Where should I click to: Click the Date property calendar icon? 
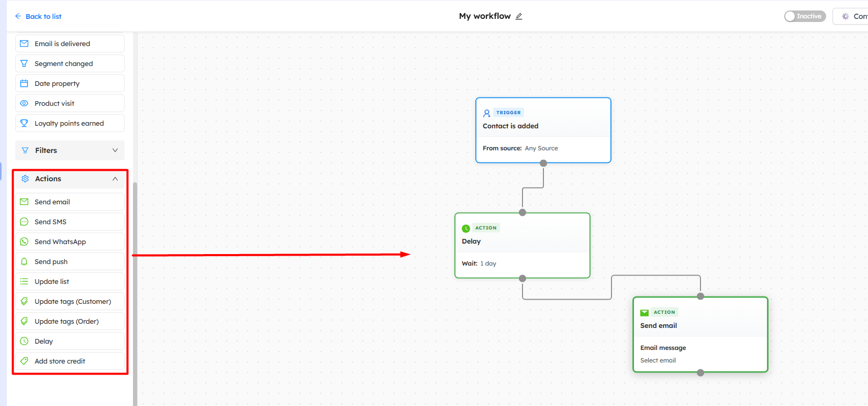pyautogui.click(x=24, y=83)
